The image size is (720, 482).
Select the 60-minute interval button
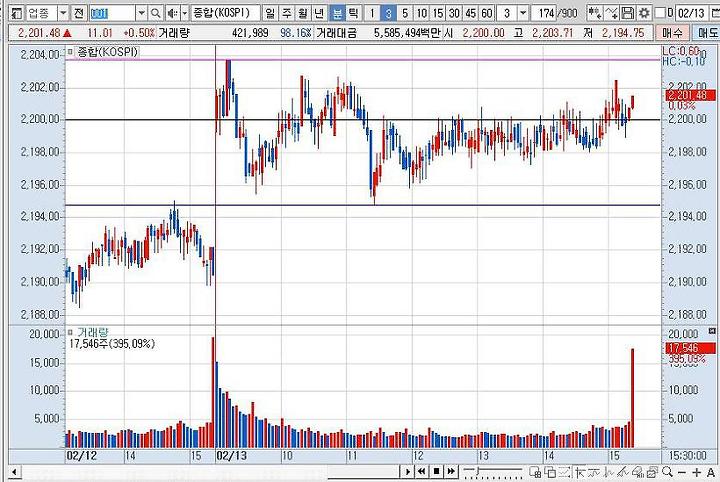click(487, 13)
